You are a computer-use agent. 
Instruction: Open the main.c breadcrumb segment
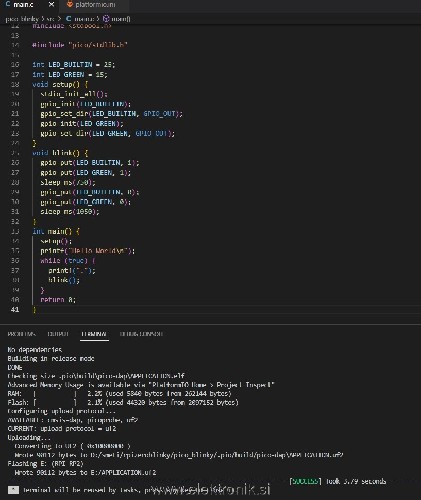[x=83, y=19]
